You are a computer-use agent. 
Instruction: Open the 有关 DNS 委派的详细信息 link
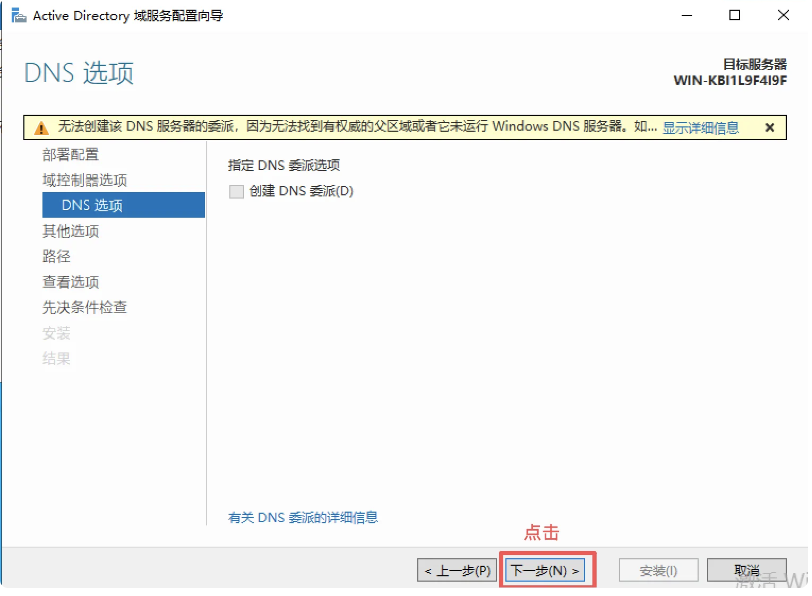pyautogui.click(x=303, y=517)
